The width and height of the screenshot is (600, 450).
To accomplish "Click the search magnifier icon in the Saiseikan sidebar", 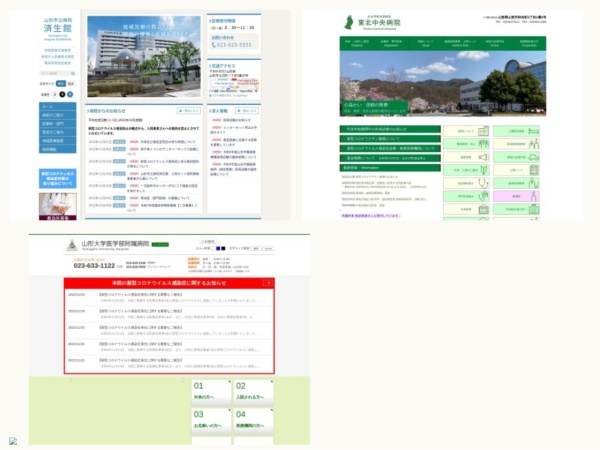I will 73,73.
